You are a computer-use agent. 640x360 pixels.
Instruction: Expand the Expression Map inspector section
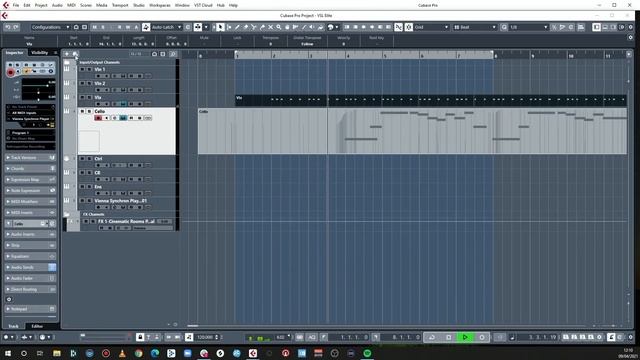tap(31, 180)
